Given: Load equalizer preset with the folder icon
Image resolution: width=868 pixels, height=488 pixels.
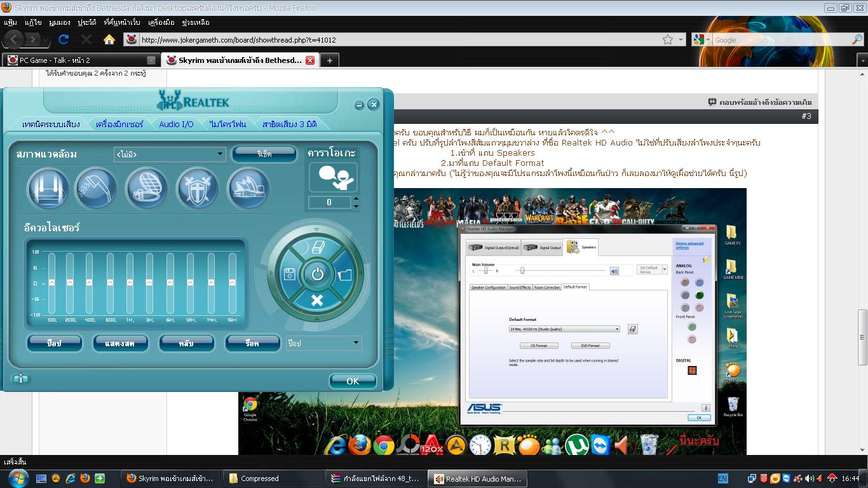Looking at the screenshot, I should [x=344, y=274].
